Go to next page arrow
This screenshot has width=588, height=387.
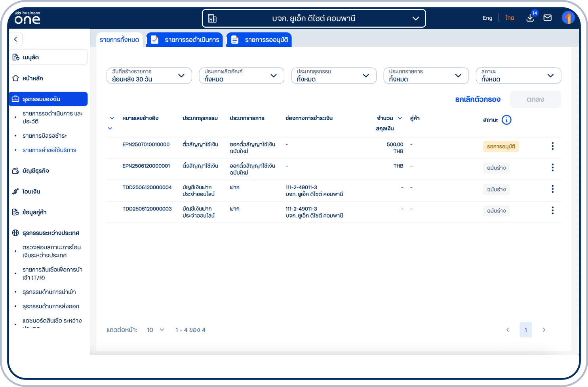[x=544, y=330]
